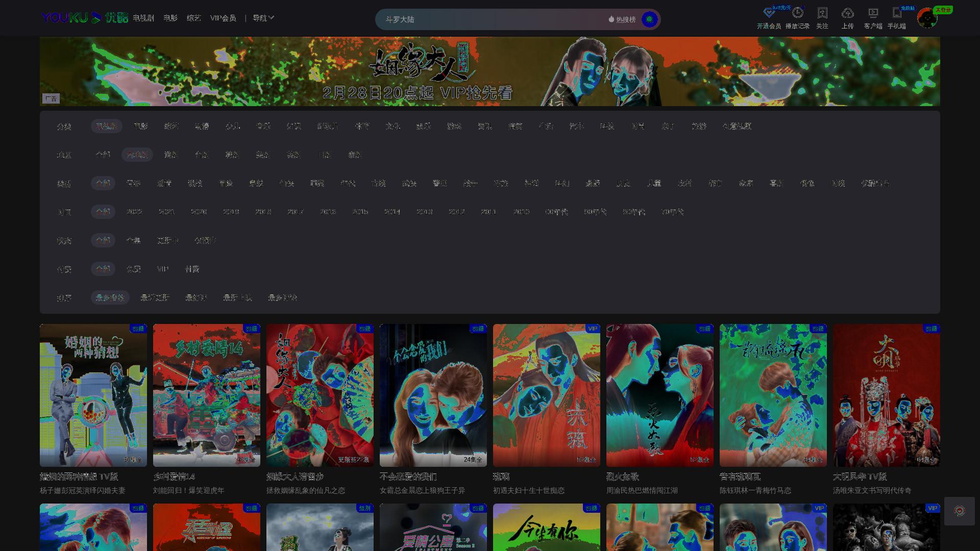
Task: Select the 90年代 decade filter
Action: coord(595,212)
